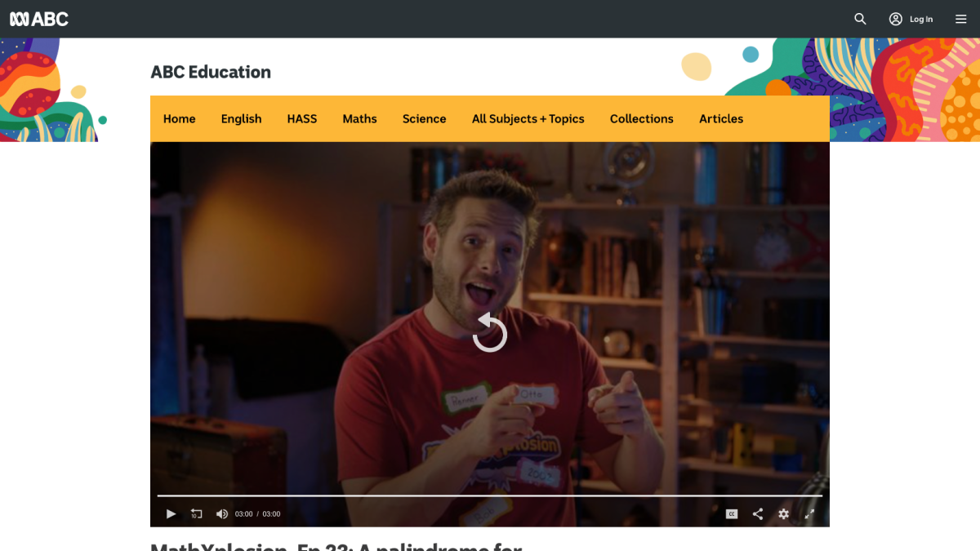Open the Collections page
The width and height of the screenshot is (980, 551).
[641, 118]
